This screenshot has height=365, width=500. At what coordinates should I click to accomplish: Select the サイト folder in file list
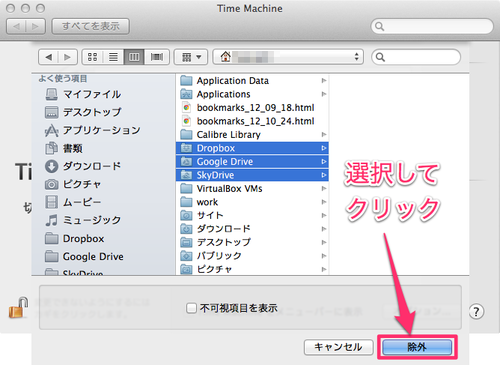[x=252, y=215]
